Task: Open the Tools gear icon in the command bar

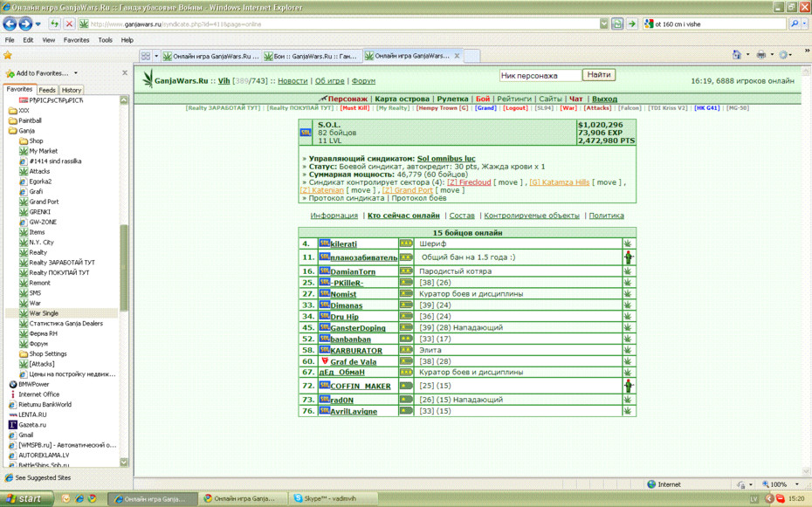Action: point(783,54)
